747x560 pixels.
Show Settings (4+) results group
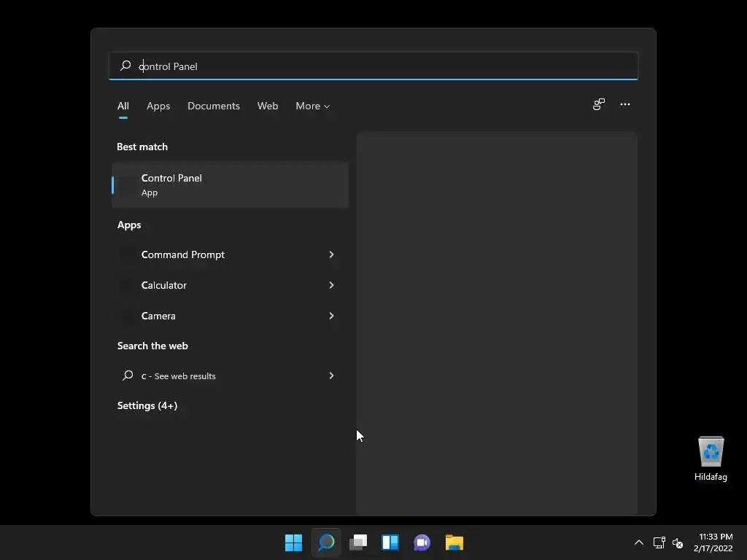147,405
